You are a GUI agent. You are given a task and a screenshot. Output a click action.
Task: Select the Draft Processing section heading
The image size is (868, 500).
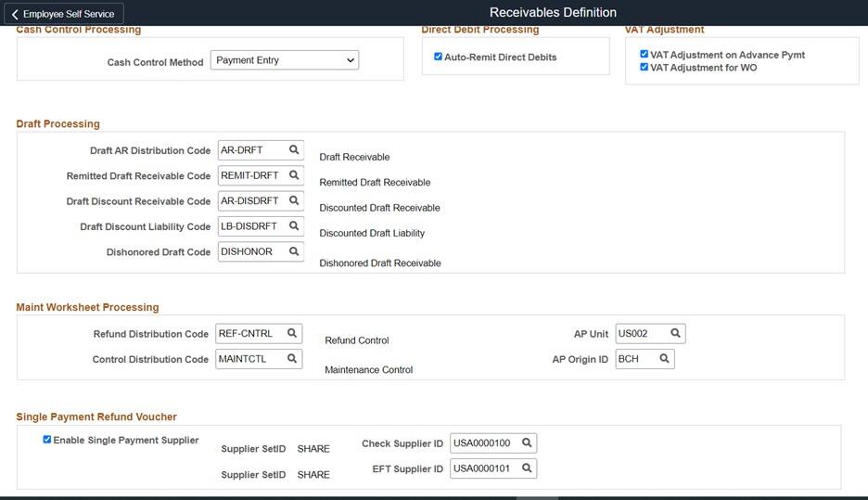tap(58, 123)
